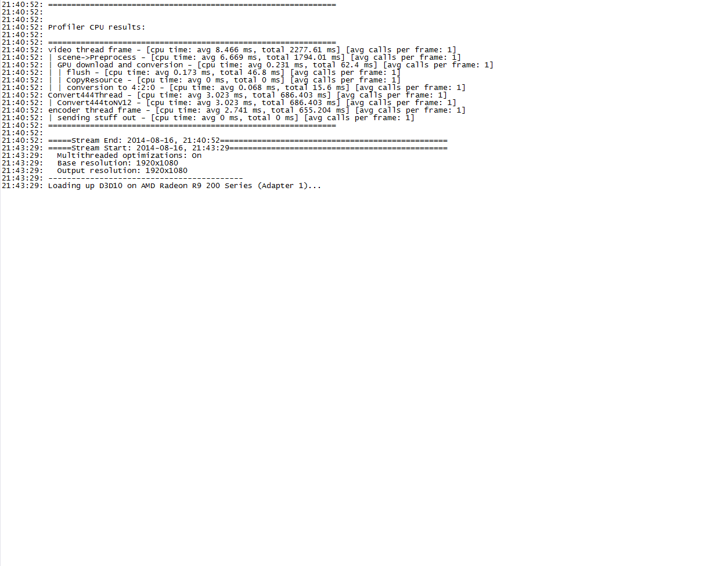Click the 'conversion to 4:2:0' entry
Viewport: 728px width, 566px height.
(257, 88)
